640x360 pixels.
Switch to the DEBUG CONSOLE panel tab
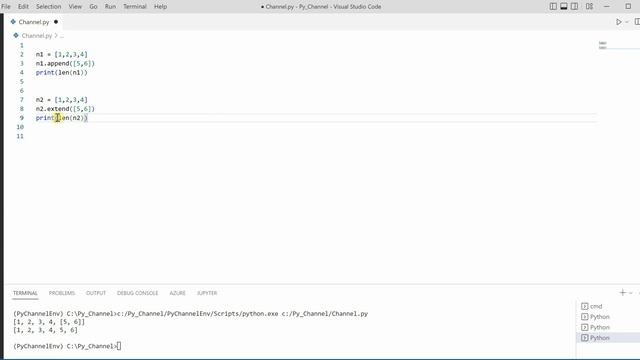138,293
